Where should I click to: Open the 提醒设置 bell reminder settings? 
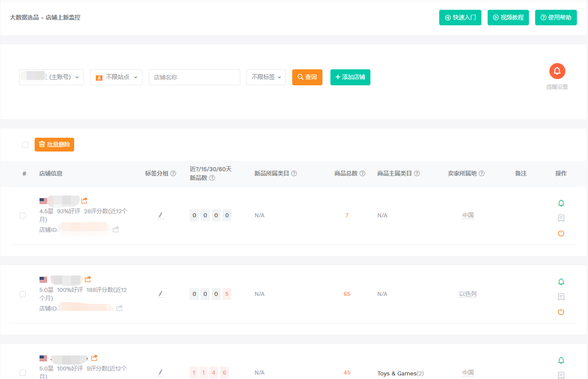click(x=557, y=71)
